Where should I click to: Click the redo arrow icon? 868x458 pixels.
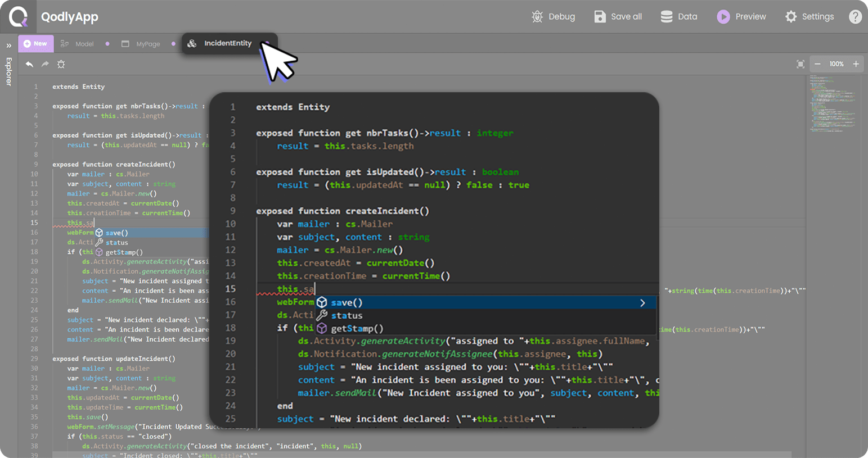click(45, 64)
